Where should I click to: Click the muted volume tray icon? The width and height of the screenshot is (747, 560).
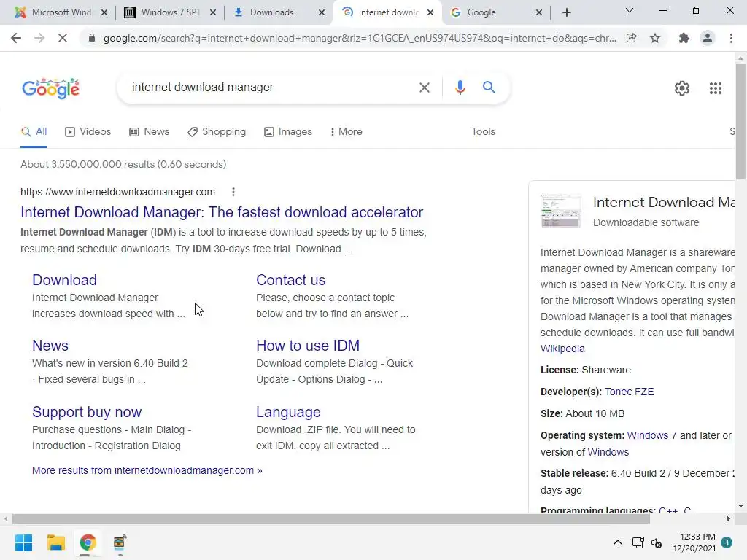[657, 542]
